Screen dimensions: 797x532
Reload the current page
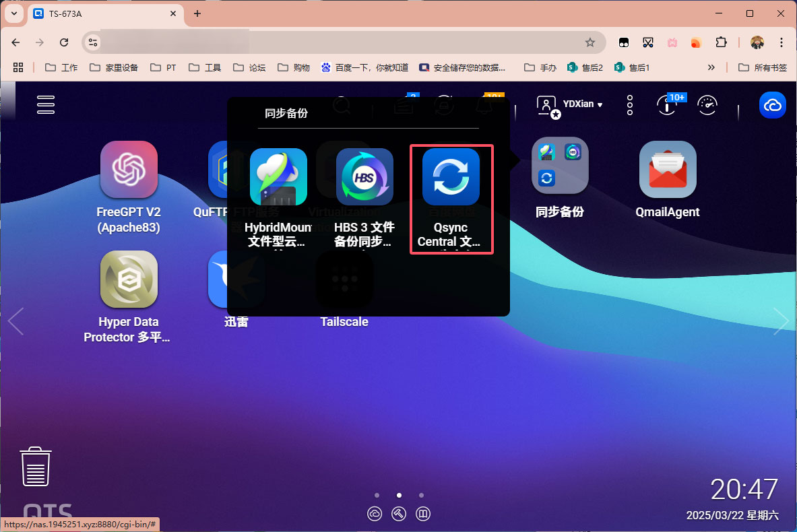[64, 42]
